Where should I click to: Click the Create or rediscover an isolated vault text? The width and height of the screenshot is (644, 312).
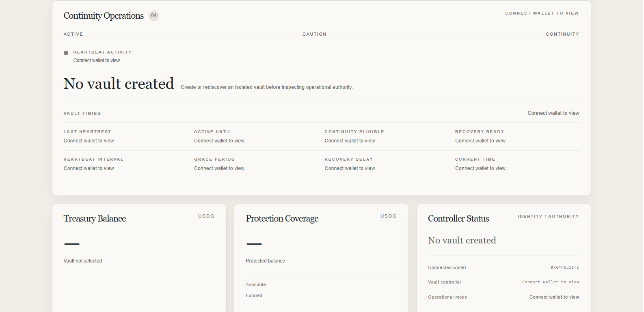coord(267,87)
